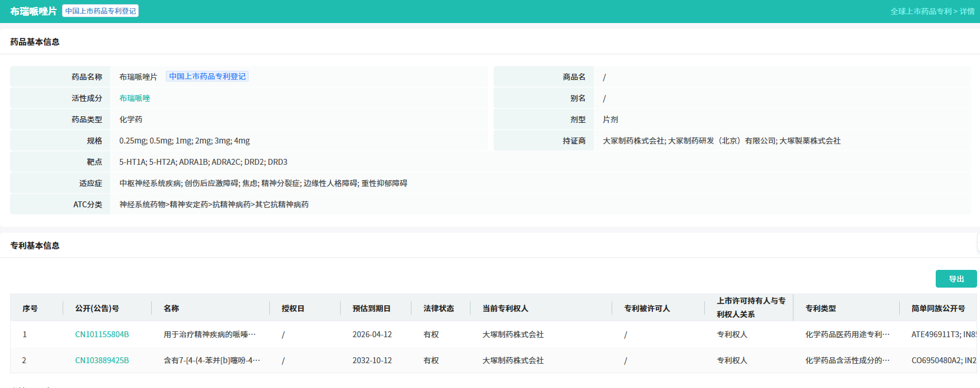The height and width of the screenshot is (388, 980).
Task: Open patent link CN101155804B
Action: click(102, 334)
